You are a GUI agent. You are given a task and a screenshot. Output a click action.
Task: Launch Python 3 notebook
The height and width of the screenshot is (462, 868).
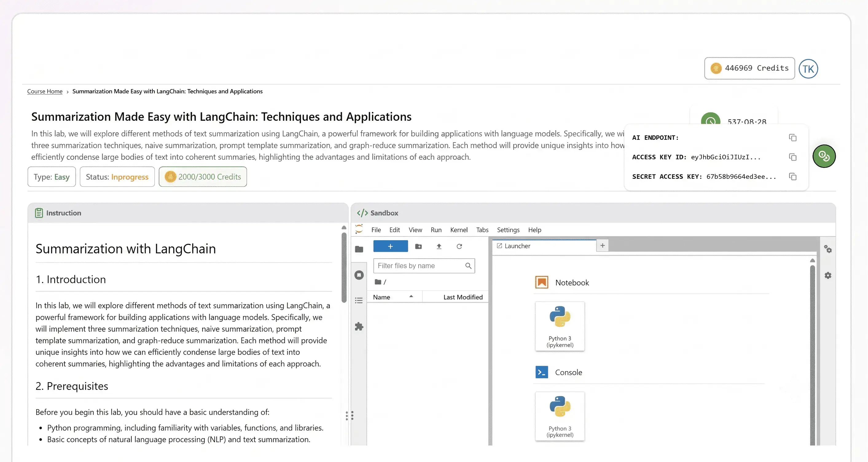click(x=560, y=326)
